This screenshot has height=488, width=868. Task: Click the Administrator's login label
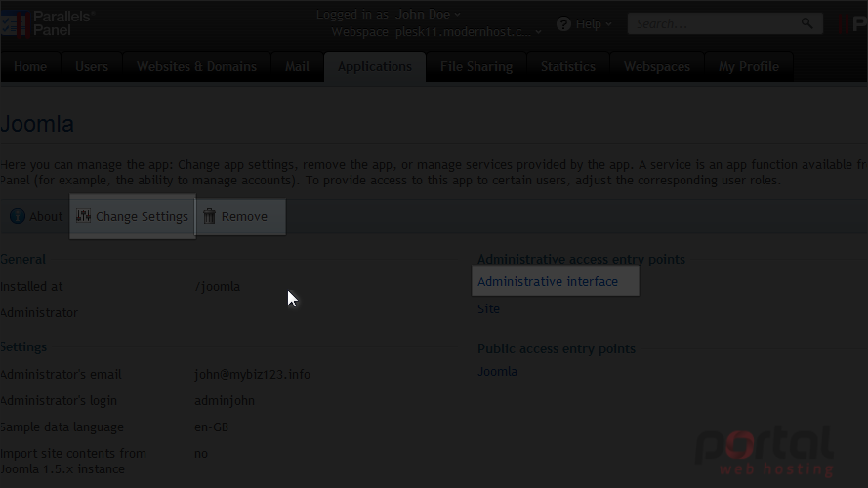point(59,400)
